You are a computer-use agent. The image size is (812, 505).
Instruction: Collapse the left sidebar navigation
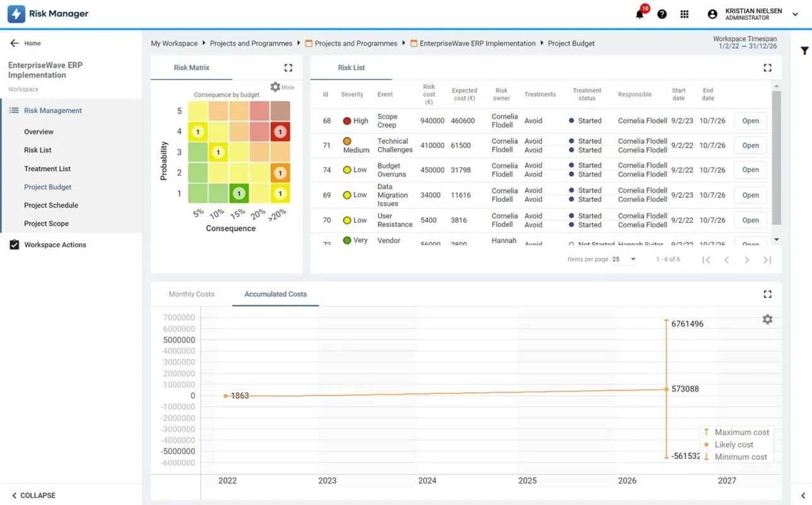click(34, 496)
